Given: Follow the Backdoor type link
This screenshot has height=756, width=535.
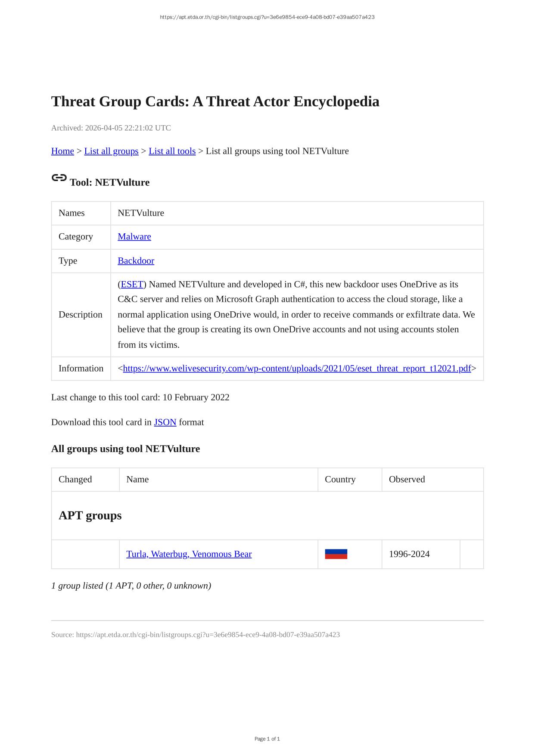Looking at the screenshot, I should coord(136,261).
